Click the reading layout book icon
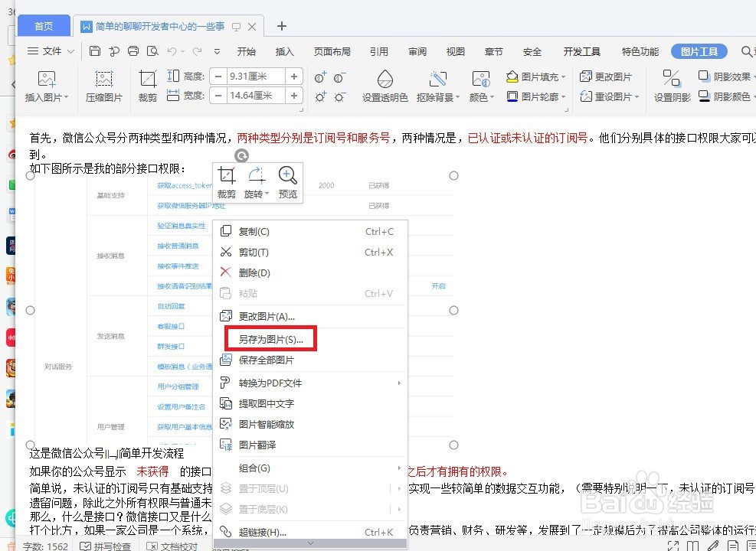 693,546
